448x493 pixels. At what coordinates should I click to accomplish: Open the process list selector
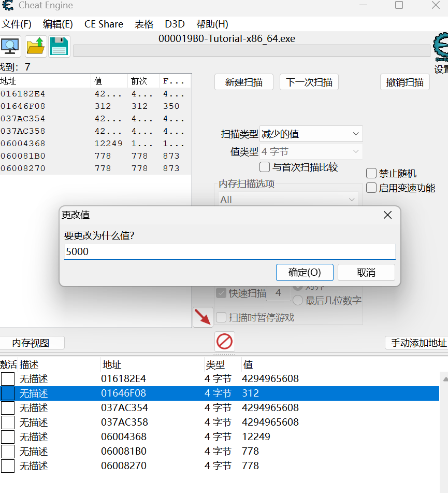click(x=10, y=46)
